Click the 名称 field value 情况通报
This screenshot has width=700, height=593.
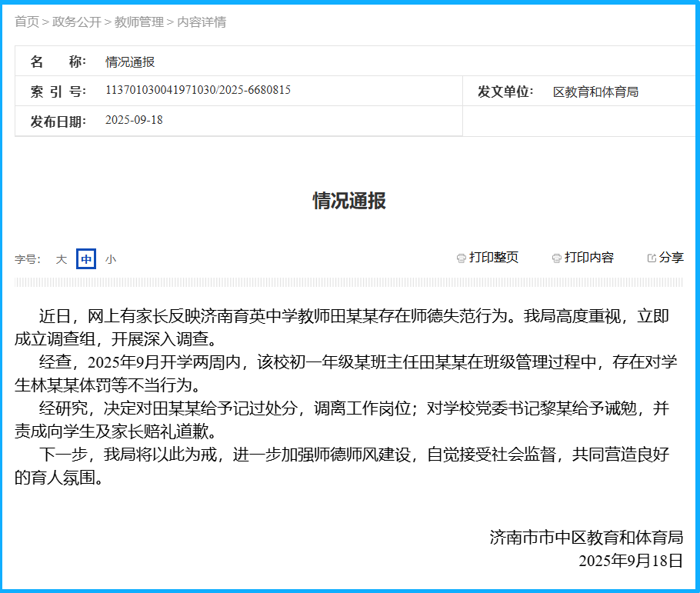[x=130, y=62]
